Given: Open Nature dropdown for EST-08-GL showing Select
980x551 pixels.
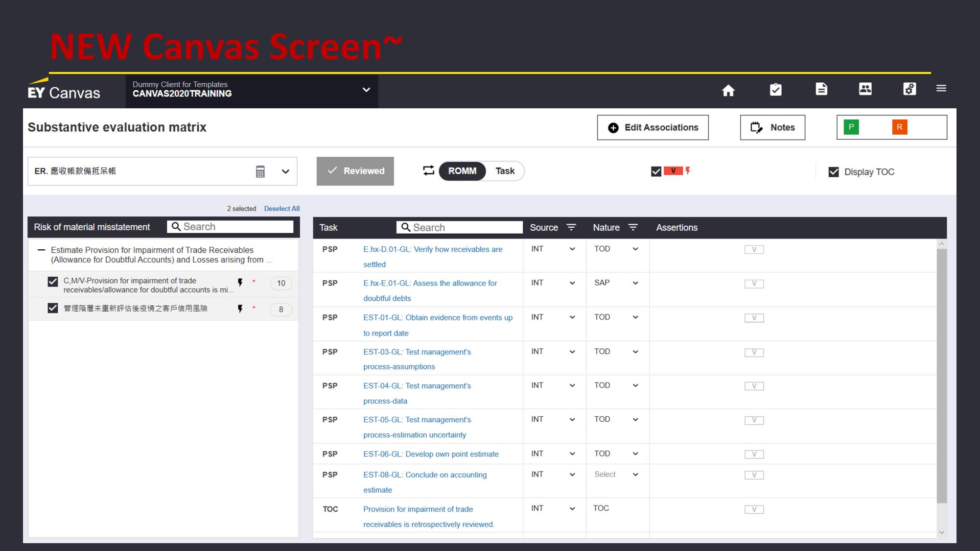Looking at the screenshot, I should pyautogui.click(x=635, y=475).
